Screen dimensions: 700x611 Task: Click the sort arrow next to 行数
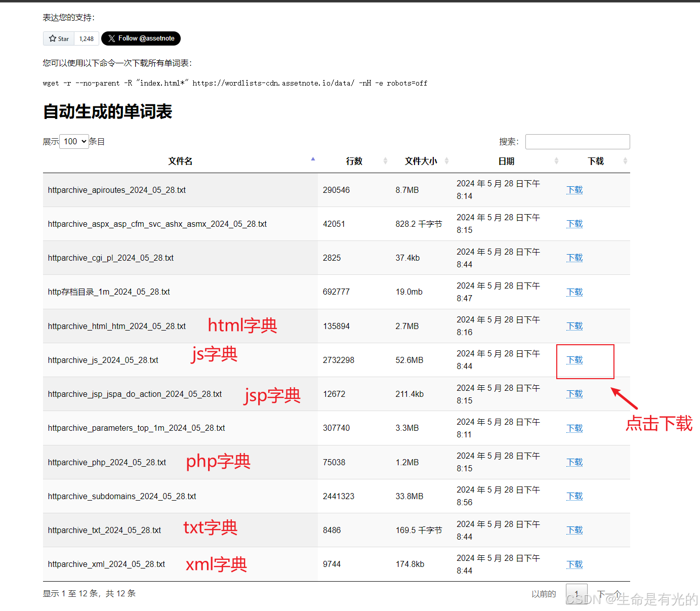[386, 160]
